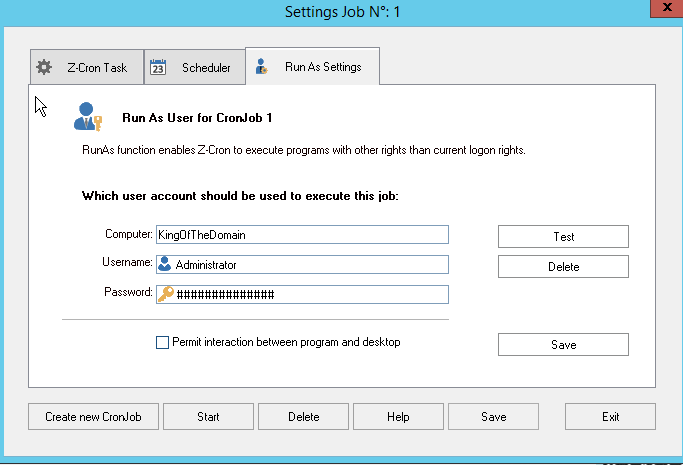
Task: Click the blue user icon in Username field
Action: click(x=165, y=264)
